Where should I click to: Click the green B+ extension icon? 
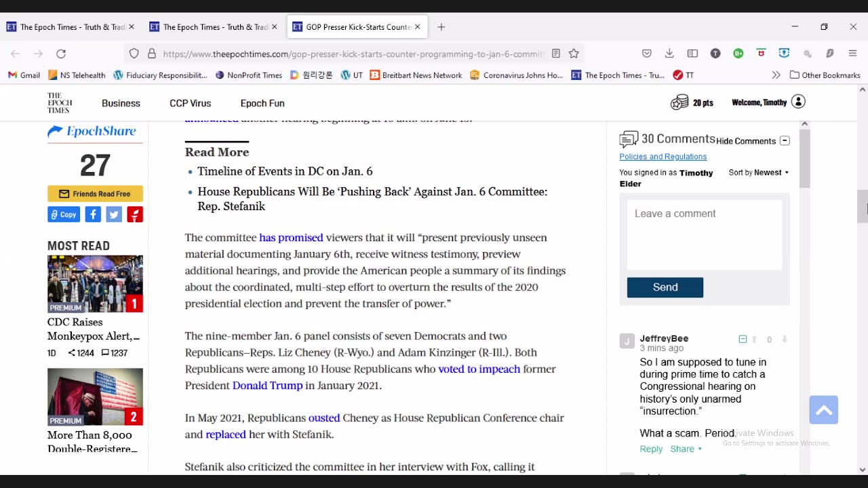738,54
